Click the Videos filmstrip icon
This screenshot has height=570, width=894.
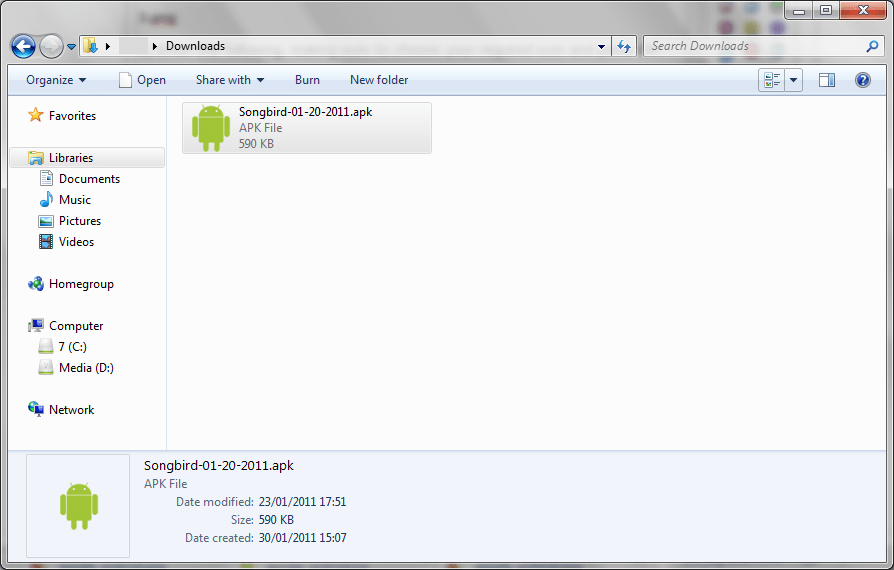tap(46, 242)
